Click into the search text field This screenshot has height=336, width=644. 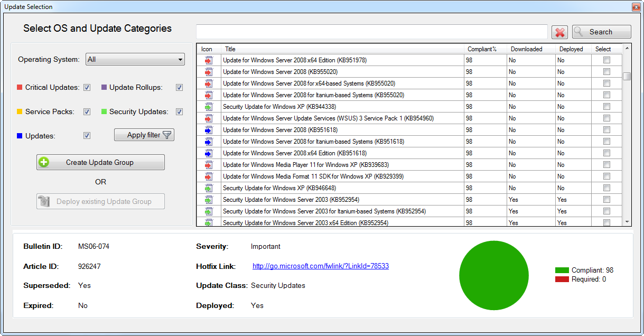(x=371, y=32)
